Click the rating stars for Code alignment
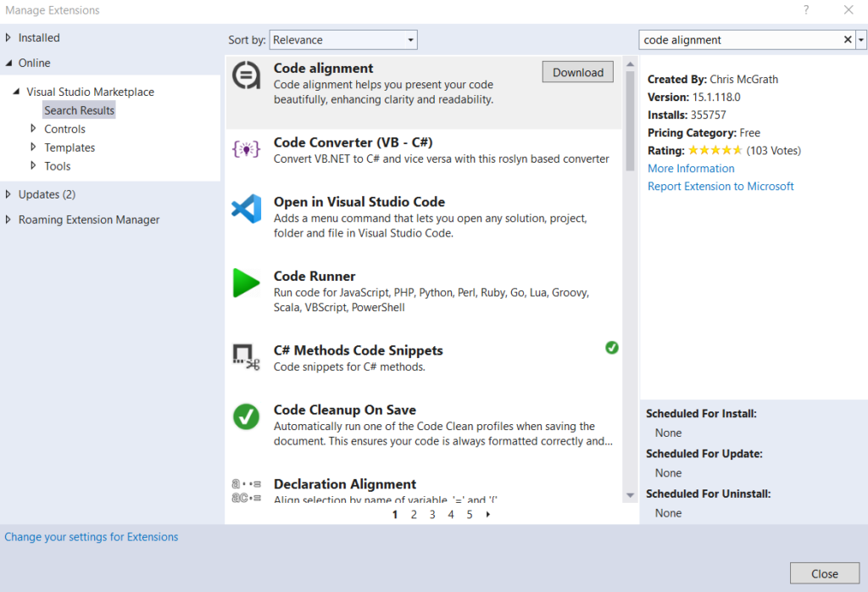868x592 pixels. [715, 150]
